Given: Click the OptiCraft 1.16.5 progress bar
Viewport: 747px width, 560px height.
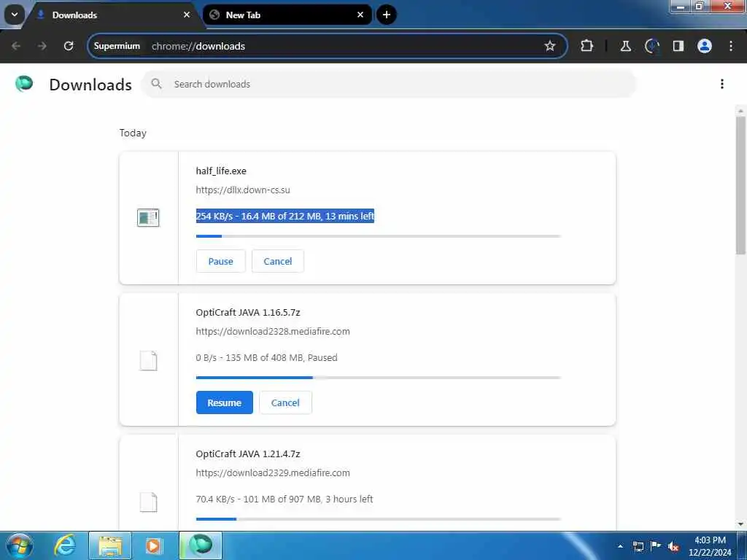Looking at the screenshot, I should pos(379,378).
